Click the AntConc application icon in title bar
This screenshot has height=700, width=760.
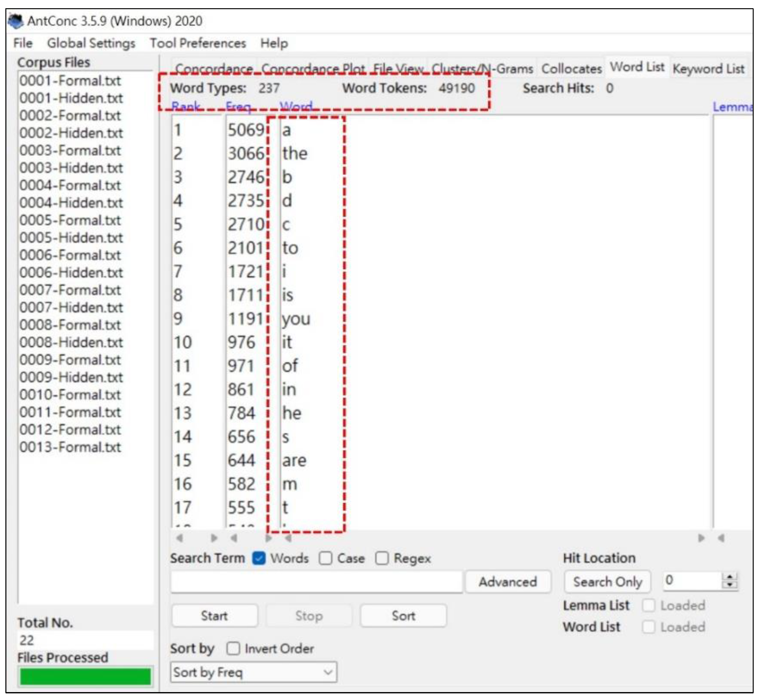[15, 21]
